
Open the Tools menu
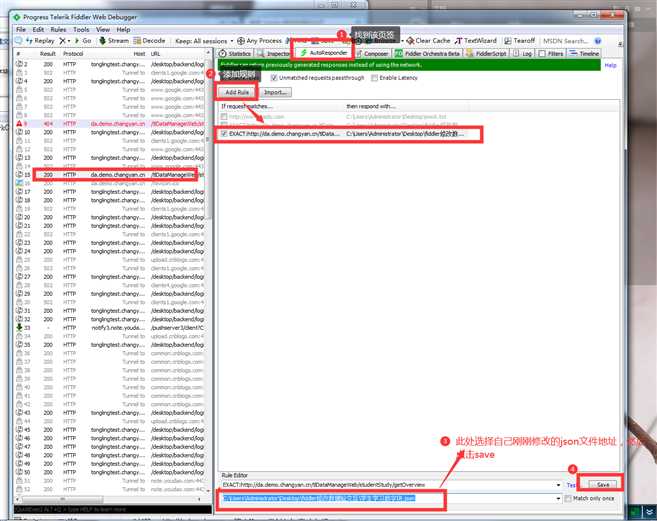tap(81, 30)
